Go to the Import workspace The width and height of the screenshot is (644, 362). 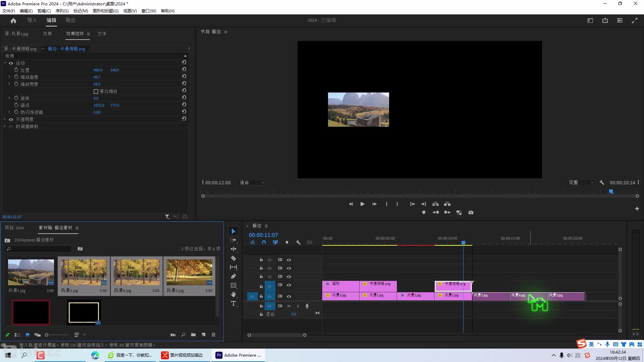32,20
